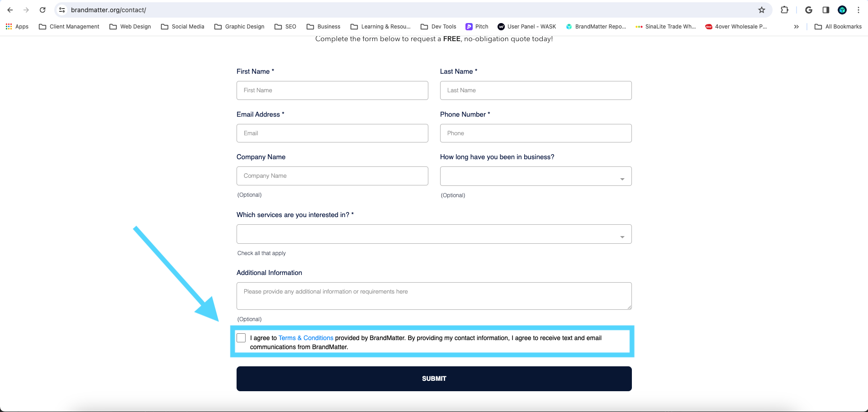Open the Terms & Conditions link

(x=306, y=338)
